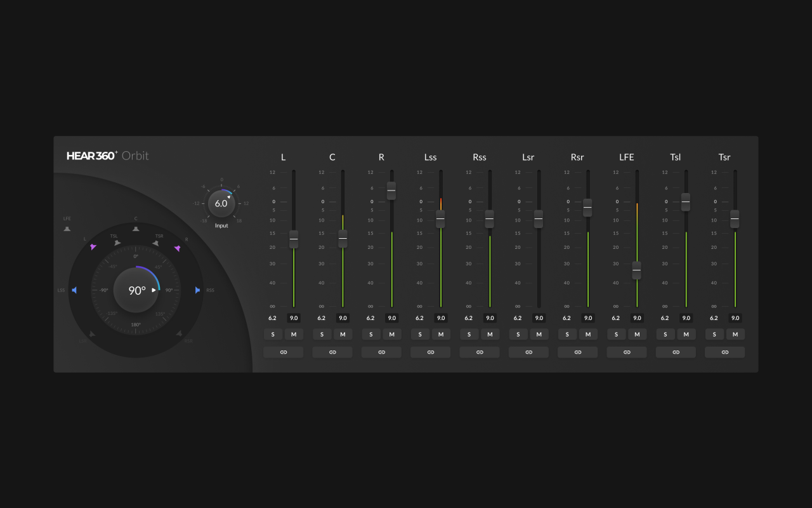The image size is (812, 508).
Task: Click the blue LSS speaker icon
Action: click(74, 290)
